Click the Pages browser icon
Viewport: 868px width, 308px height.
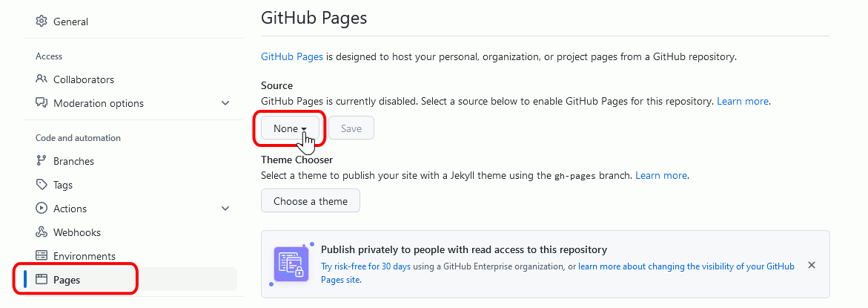(42, 280)
